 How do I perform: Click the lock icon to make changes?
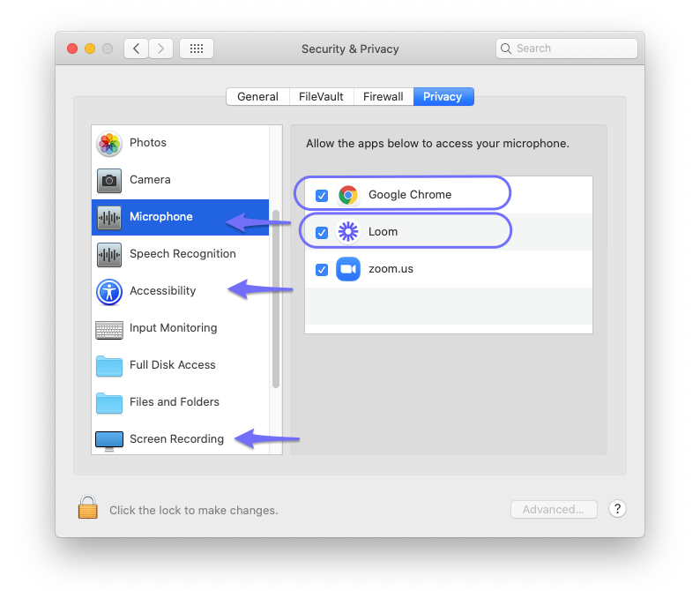(87, 507)
